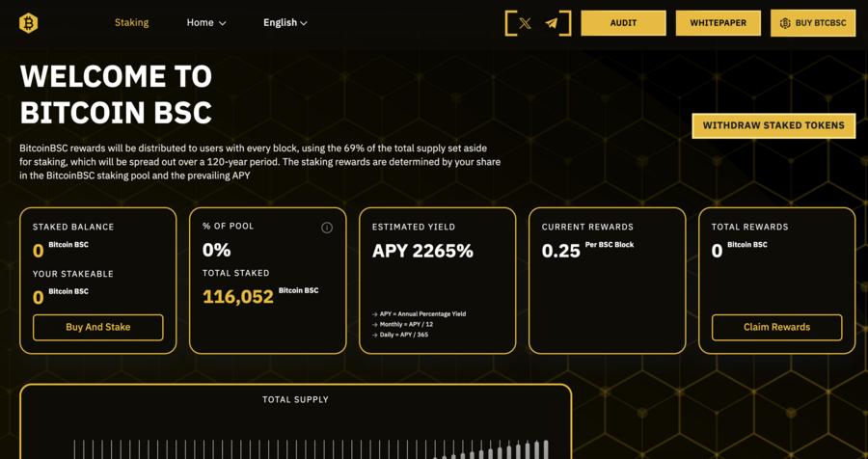
Task: Click the 116,052 total staked value
Action: click(x=238, y=297)
